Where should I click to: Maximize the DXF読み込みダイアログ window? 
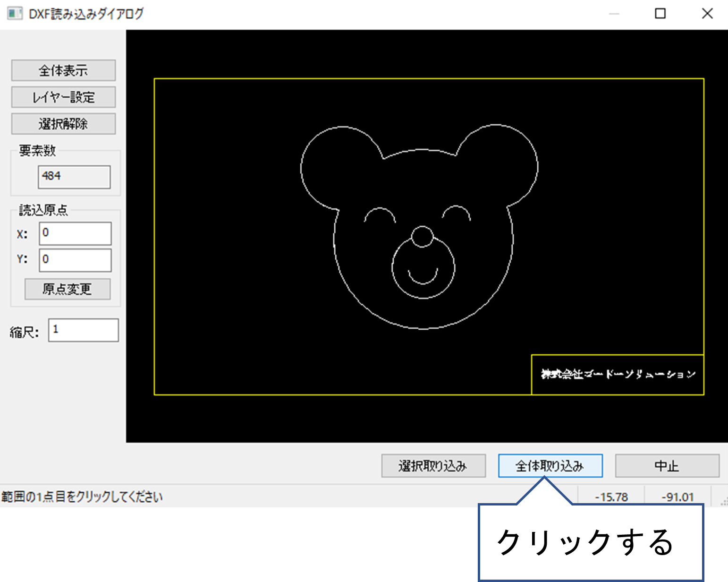click(660, 13)
